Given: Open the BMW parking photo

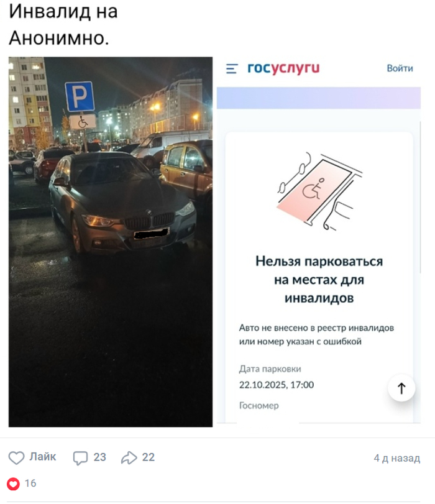Looking at the screenshot, I should (x=110, y=242).
